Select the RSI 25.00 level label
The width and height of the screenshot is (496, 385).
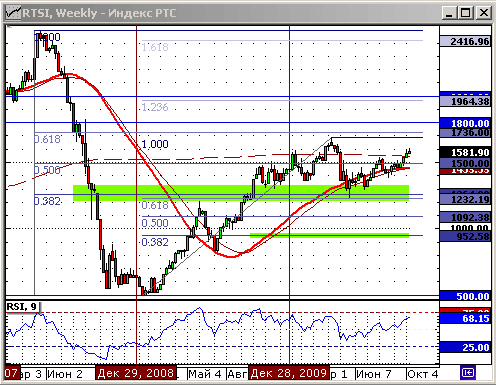(x=465, y=347)
